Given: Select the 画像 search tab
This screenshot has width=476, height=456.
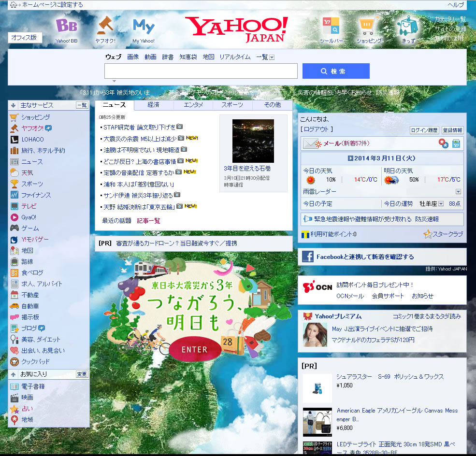Looking at the screenshot, I should point(133,57).
